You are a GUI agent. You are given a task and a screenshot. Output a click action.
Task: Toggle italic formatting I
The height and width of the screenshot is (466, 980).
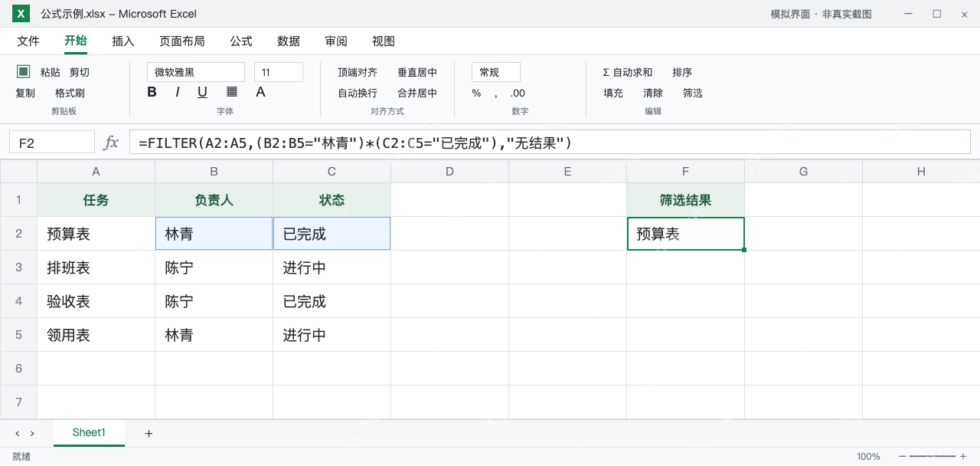pyautogui.click(x=178, y=92)
